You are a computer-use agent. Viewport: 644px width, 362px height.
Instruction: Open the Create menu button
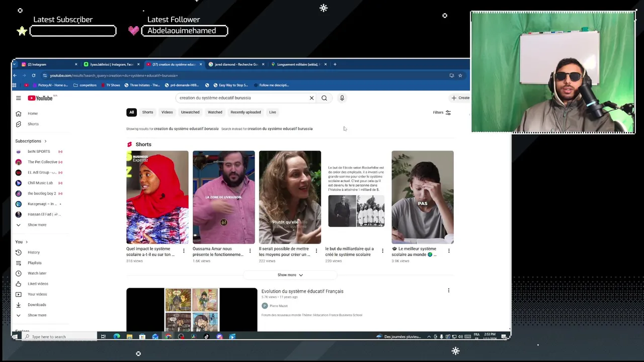(x=460, y=98)
